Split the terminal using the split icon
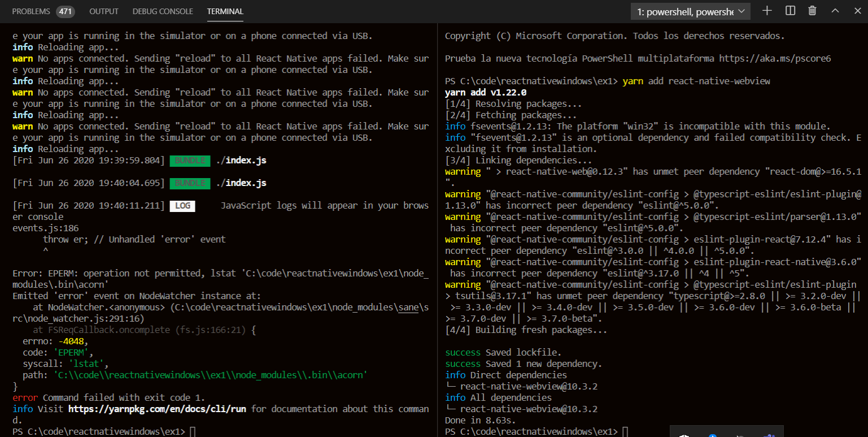868x437 pixels. (789, 10)
